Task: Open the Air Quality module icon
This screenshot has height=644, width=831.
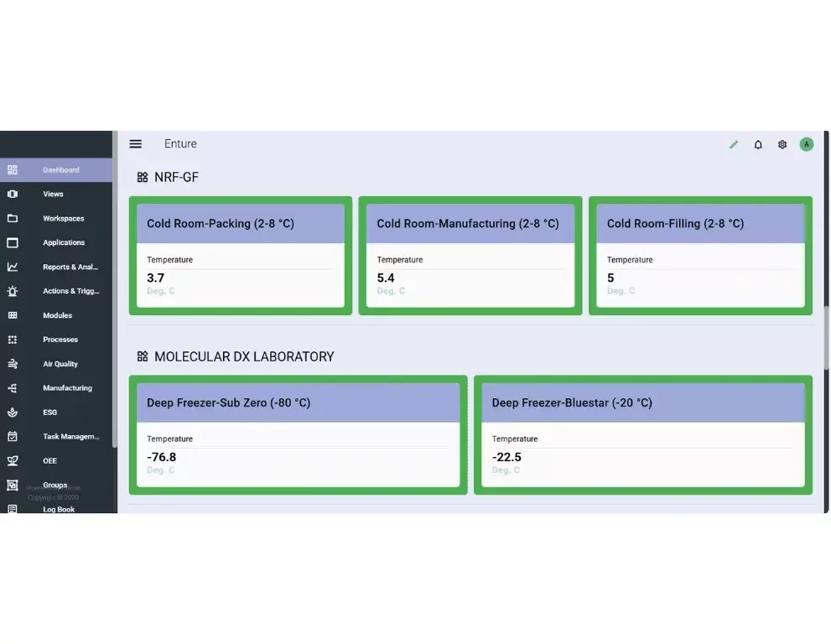Action: (12, 364)
